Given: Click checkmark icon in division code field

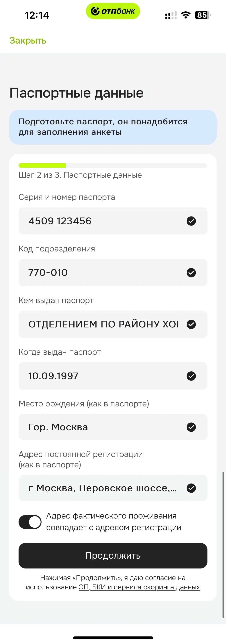Looking at the screenshot, I should tap(191, 272).
